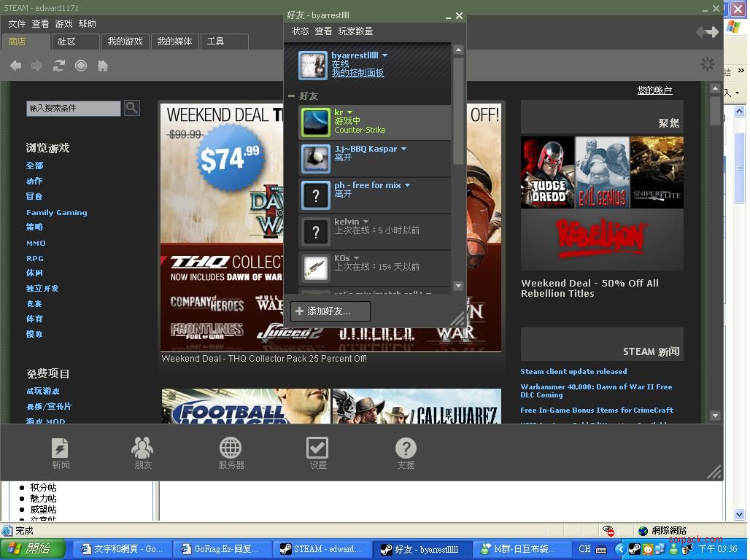Click the magnifier search icon
750x560 pixels.
132,108
